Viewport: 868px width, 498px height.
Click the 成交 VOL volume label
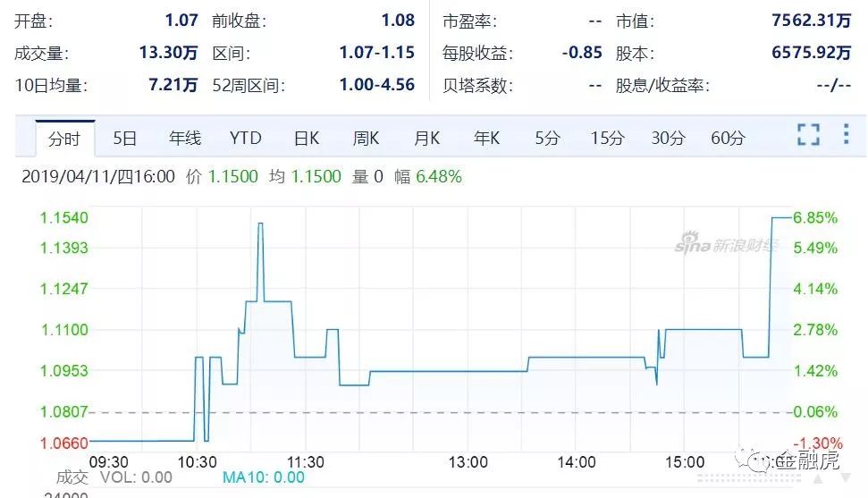pos(114,477)
